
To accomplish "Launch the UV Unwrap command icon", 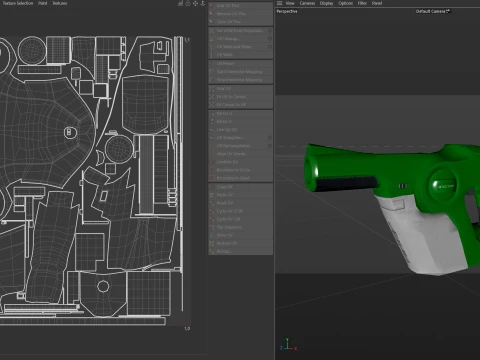I will [211, 39].
